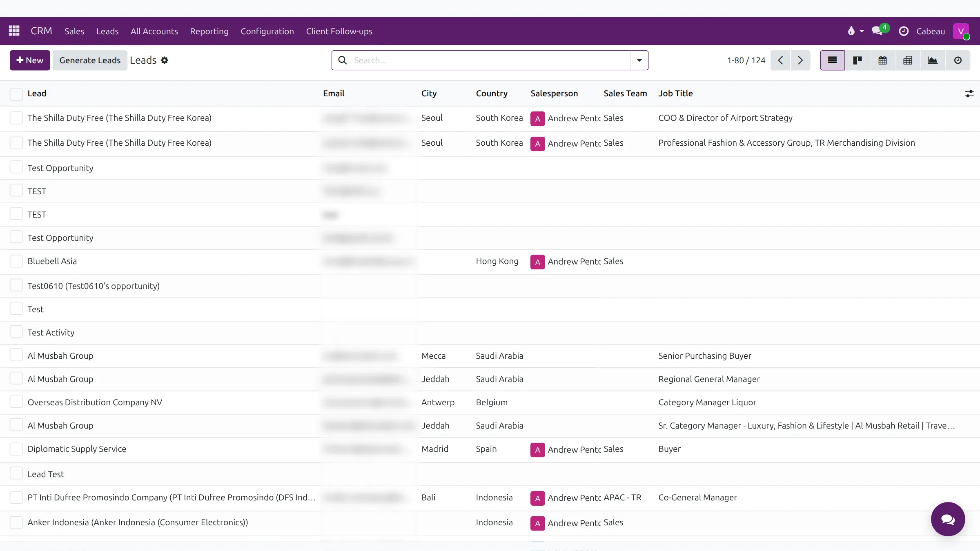The height and width of the screenshot is (551, 980).
Task: Switch to graph view
Action: click(x=933, y=60)
